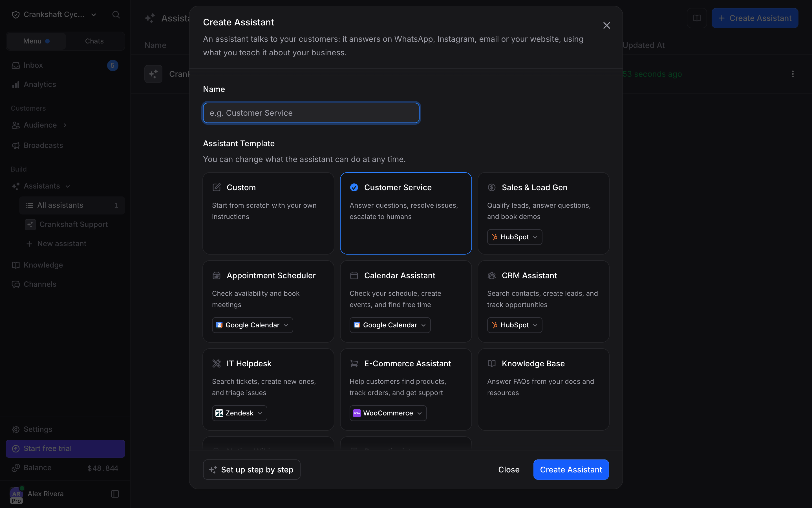Click the blue Create Assistant dialog button
This screenshot has height=508, width=812.
click(571, 470)
